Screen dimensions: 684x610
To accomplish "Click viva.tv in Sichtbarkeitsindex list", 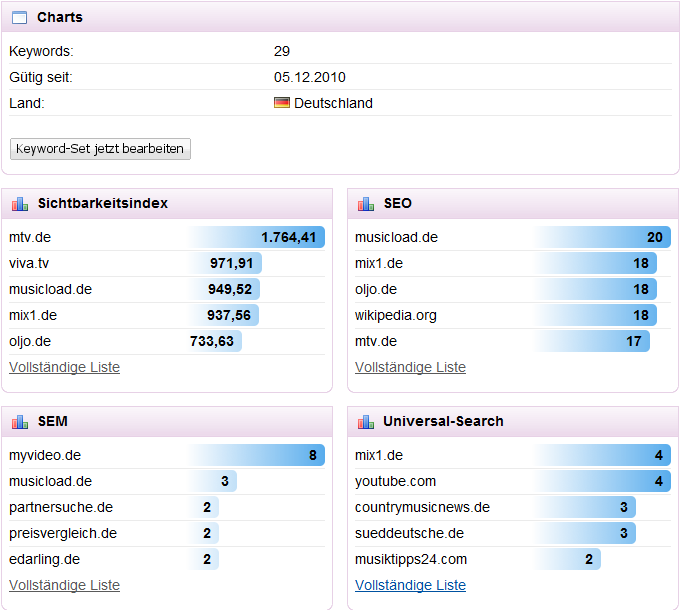I will pos(29,264).
